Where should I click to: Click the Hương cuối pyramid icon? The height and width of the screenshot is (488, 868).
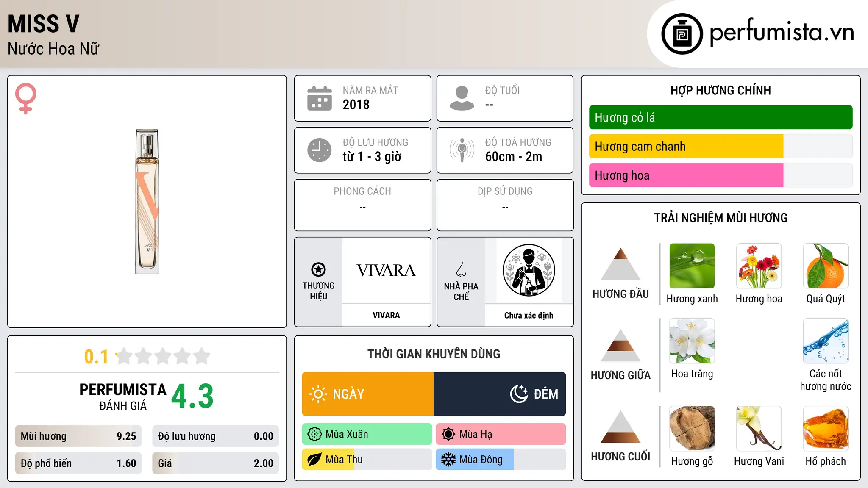(621, 427)
